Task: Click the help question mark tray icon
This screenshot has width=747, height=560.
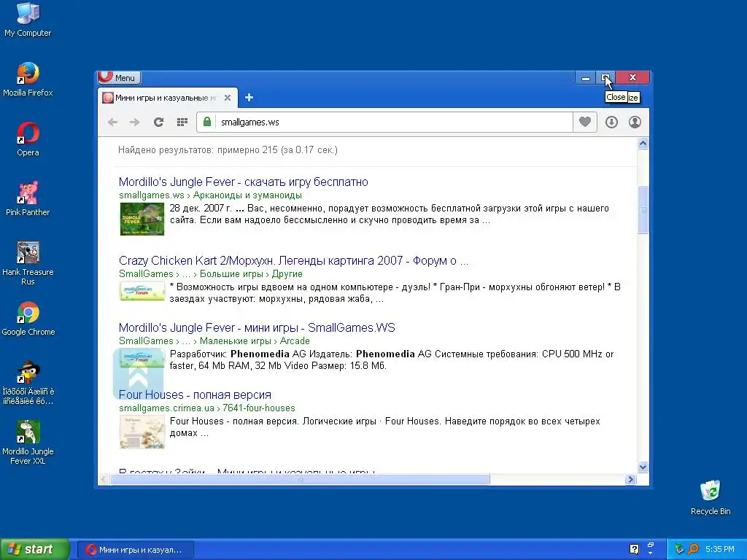Action: (x=634, y=549)
